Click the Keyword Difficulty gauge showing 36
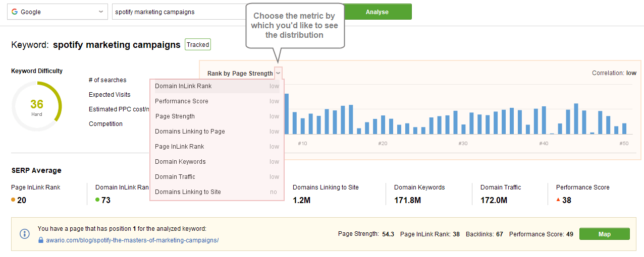 pyautogui.click(x=36, y=106)
